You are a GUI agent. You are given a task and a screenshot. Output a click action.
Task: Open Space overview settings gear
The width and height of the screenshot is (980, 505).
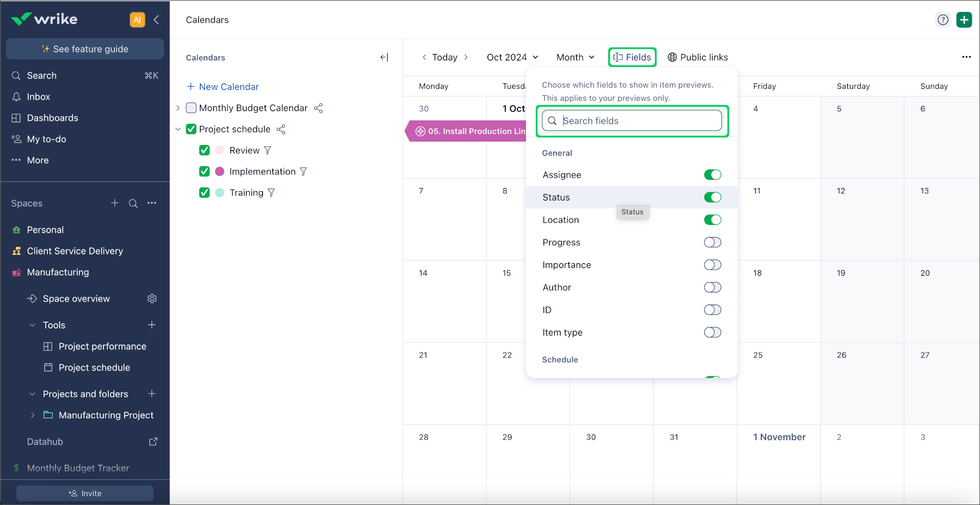pyautogui.click(x=152, y=299)
